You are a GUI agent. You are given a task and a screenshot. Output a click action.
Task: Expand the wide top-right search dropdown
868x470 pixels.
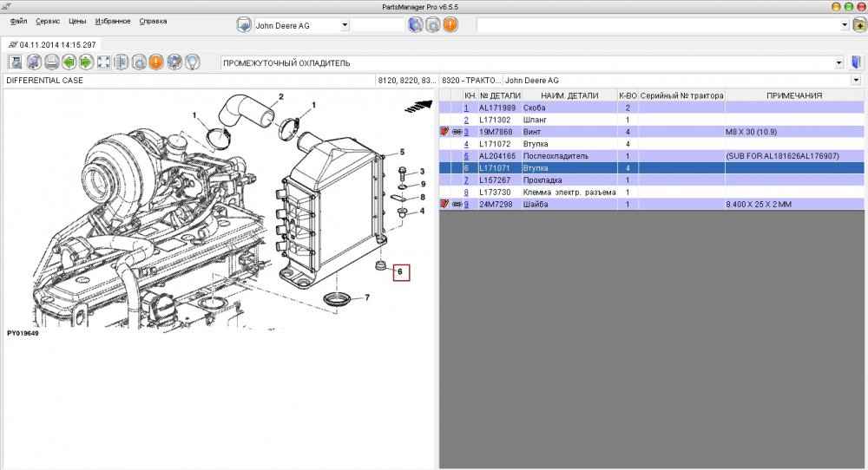845,26
